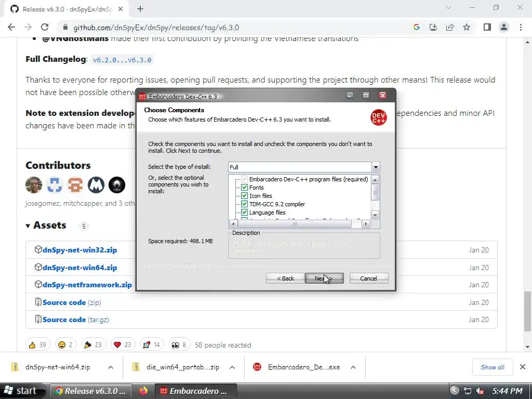
Task: Click the Dev-C++ logo in installer header
Action: pos(378,117)
